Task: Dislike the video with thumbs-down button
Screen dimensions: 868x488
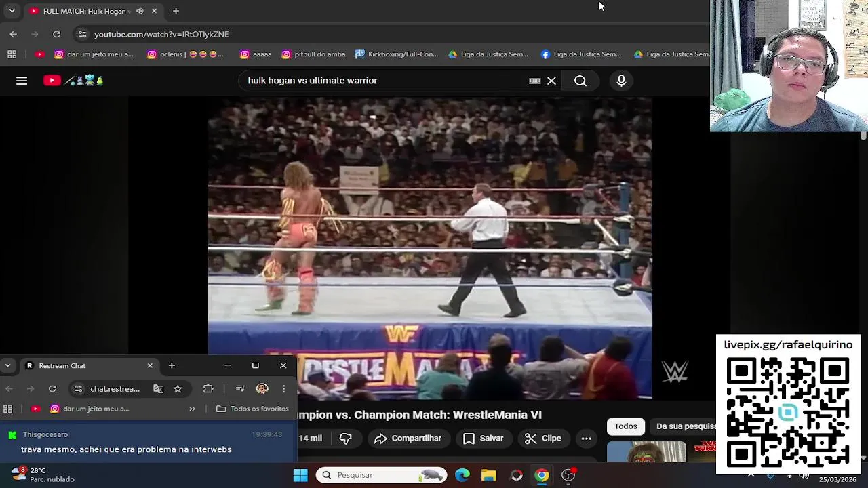Action: coord(345,439)
